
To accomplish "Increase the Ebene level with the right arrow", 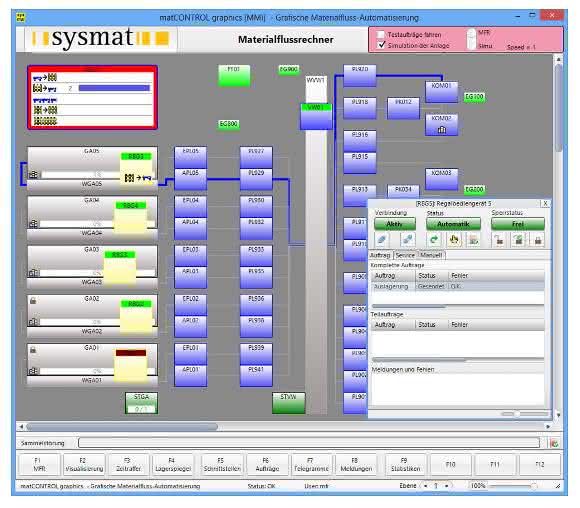I will click(447, 485).
